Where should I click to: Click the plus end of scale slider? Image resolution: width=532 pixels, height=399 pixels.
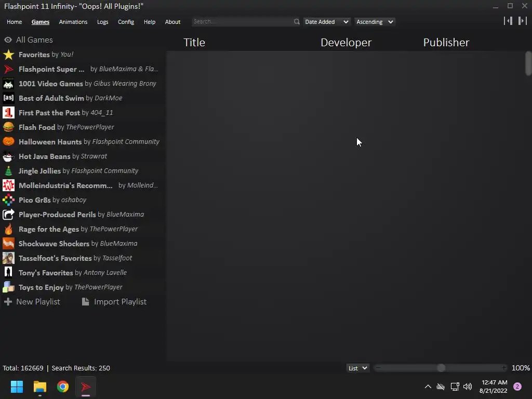pos(504,368)
